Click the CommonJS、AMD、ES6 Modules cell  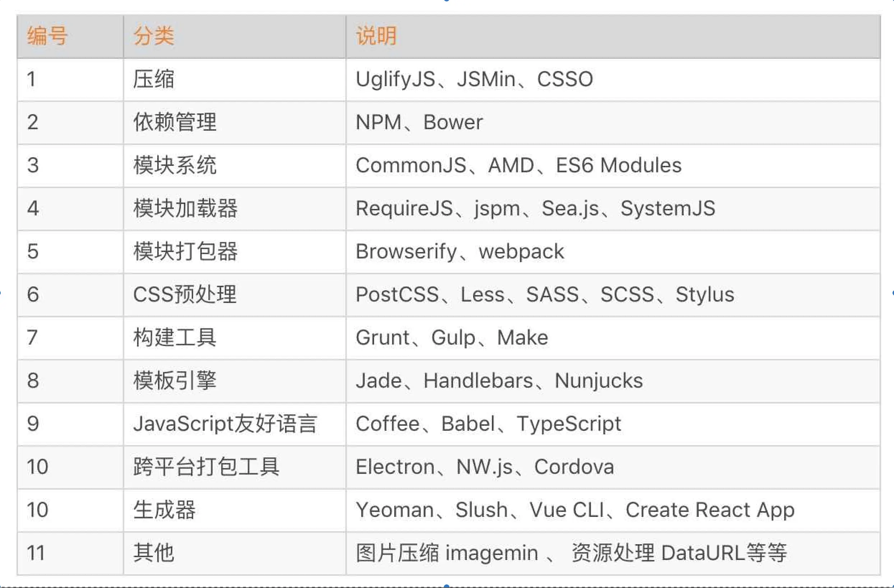(613, 165)
